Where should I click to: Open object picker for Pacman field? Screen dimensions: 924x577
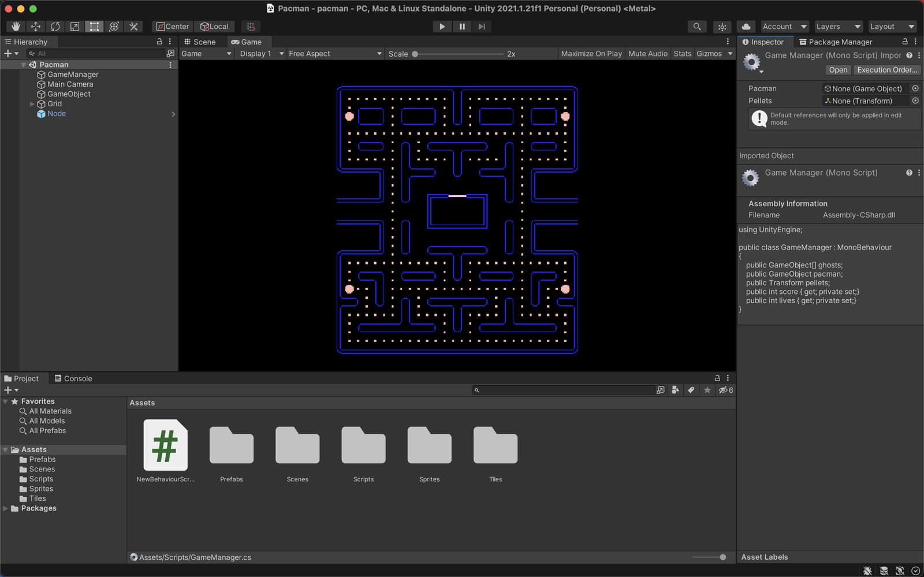(915, 88)
